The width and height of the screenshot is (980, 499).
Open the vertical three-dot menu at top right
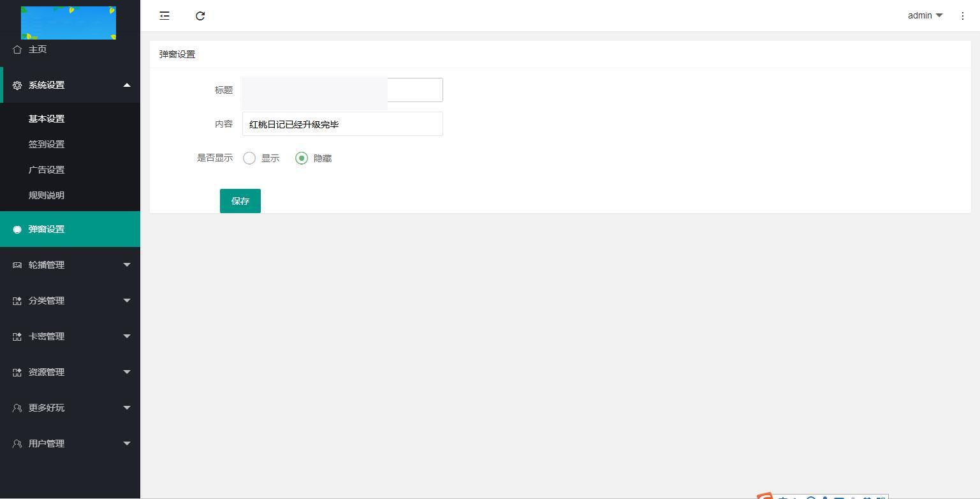(963, 15)
